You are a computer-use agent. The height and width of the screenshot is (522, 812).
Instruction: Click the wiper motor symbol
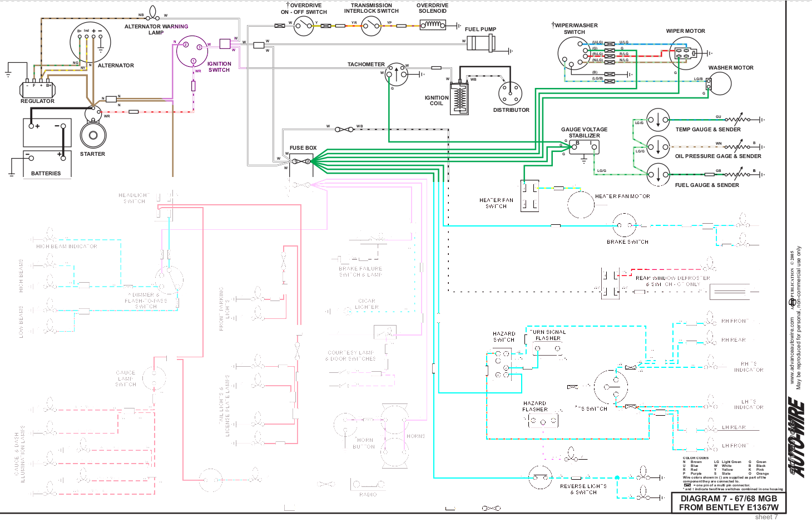pos(686,53)
